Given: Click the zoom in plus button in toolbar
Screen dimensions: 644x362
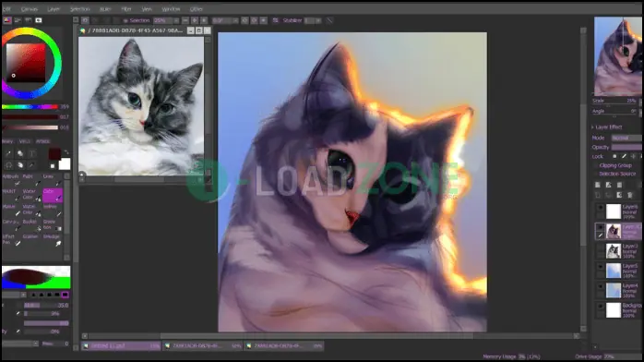Looking at the screenshot, I should (195, 20).
